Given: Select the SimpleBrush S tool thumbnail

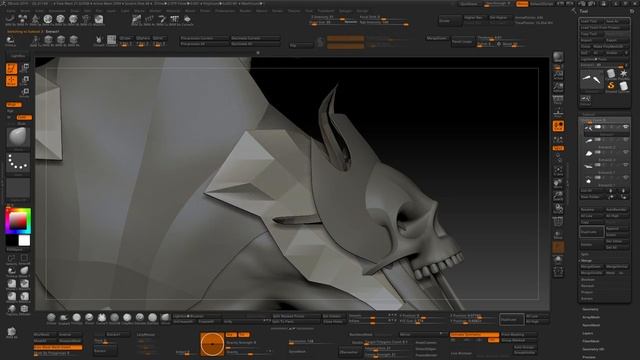Looking at the screenshot, I should (x=611, y=86).
